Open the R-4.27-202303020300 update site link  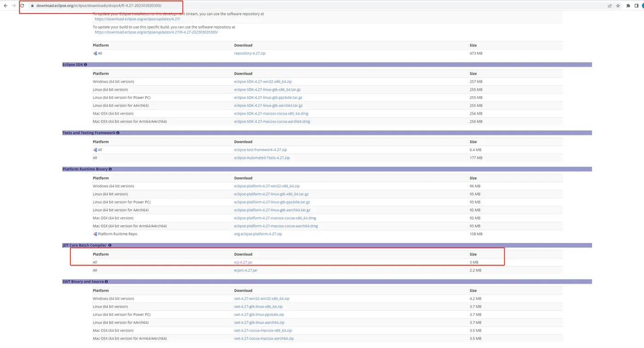tap(156, 33)
